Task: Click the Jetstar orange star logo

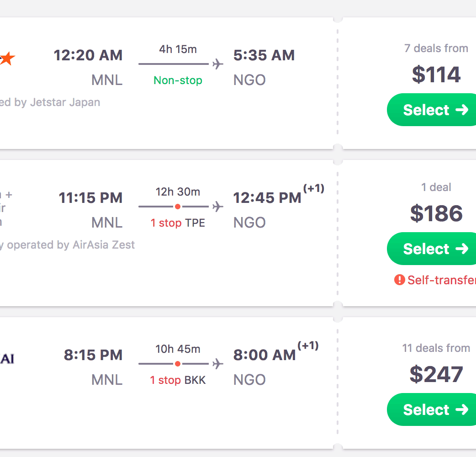Action: pyautogui.click(x=7, y=58)
